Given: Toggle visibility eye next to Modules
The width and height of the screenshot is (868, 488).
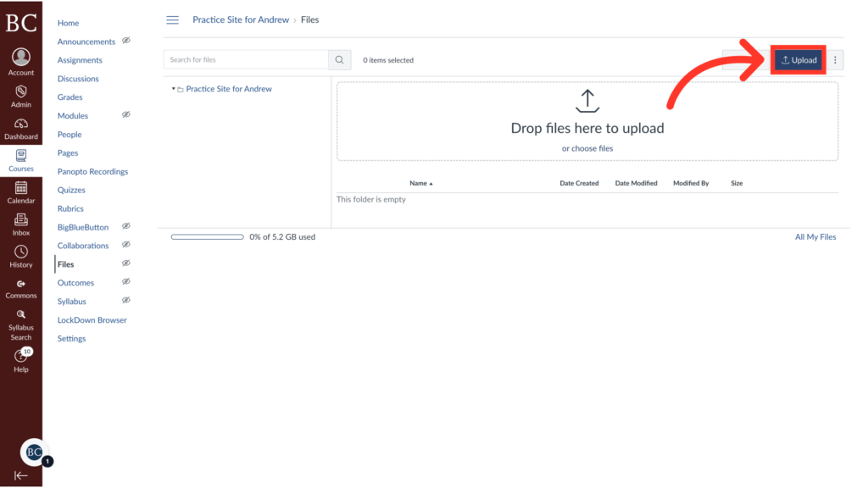Looking at the screenshot, I should point(125,114).
